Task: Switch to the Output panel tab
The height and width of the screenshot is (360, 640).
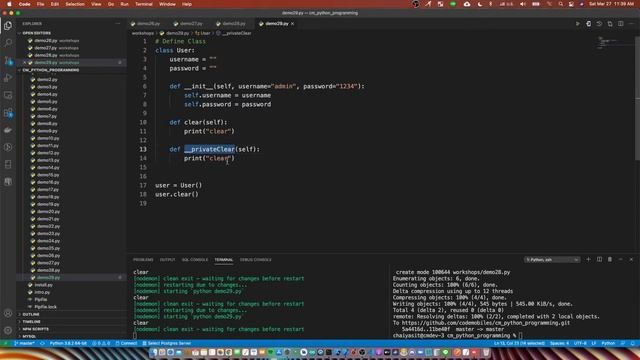Action: pyautogui.click(x=167, y=260)
